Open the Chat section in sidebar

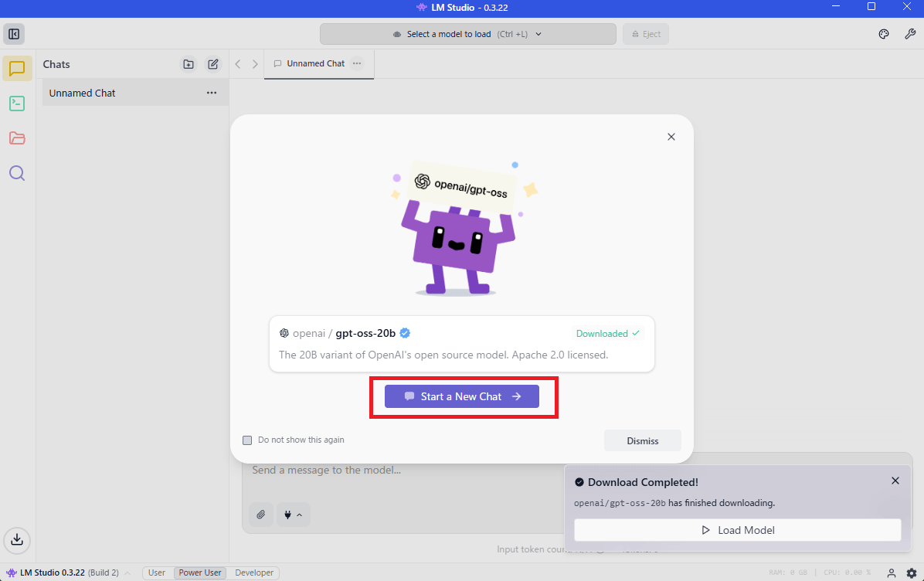(x=17, y=69)
